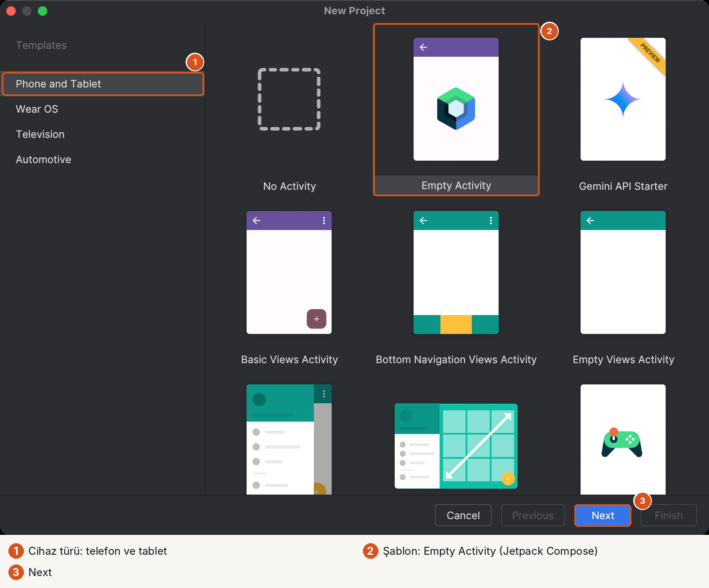The image size is (709, 588).
Task: Choose the Empty Activity Compose template thumbnail
Action: (456, 99)
